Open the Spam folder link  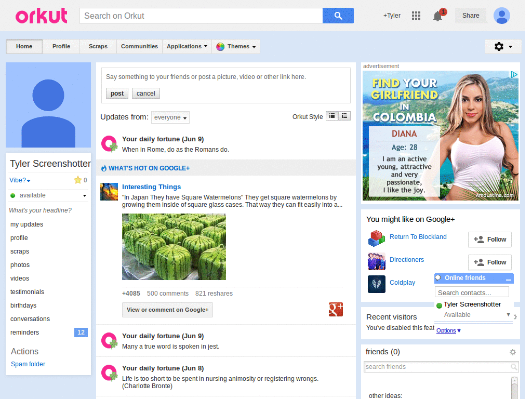click(28, 364)
